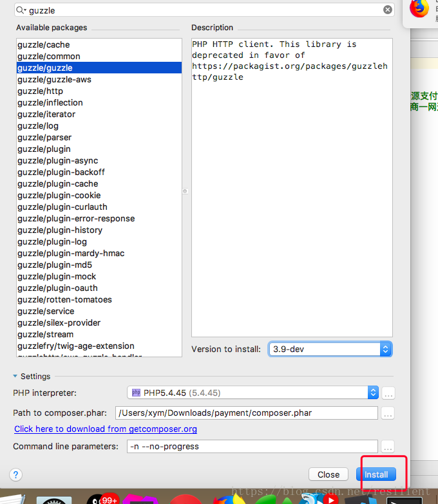Select the guzzle/plugin-history package
Viewport: 438px width, 504px height.
click(99, 230)
